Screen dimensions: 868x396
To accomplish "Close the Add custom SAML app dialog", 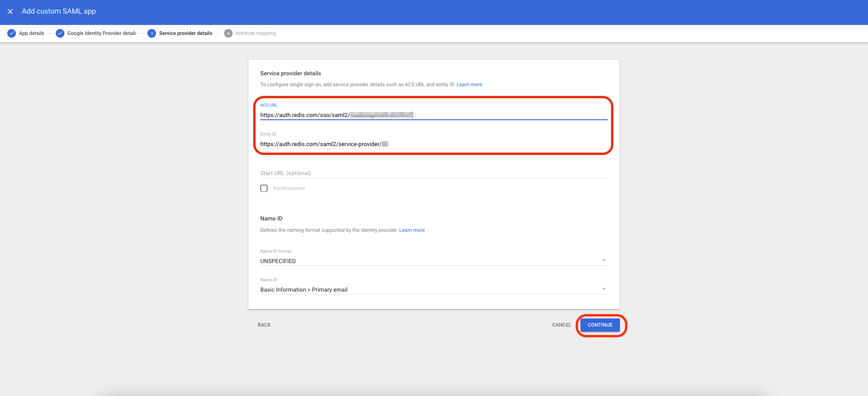I will (x=10, y=11).
